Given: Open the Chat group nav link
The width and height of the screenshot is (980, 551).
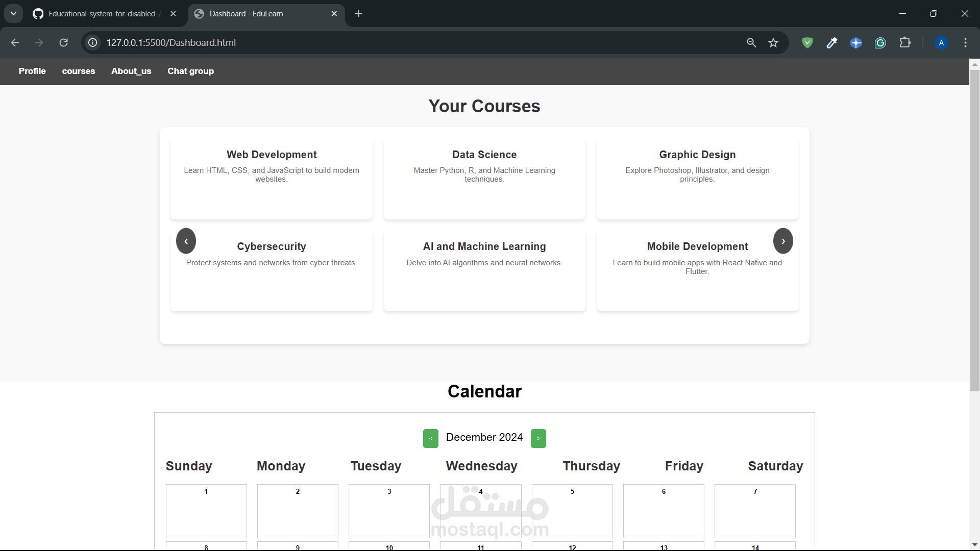Looking at the screenshot, I should tap(190, 71).
